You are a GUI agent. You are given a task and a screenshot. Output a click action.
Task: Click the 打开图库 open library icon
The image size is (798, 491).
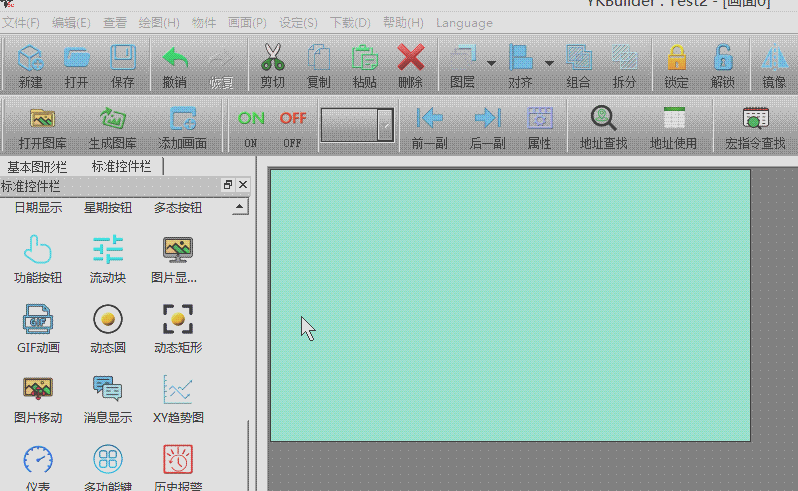43,120
